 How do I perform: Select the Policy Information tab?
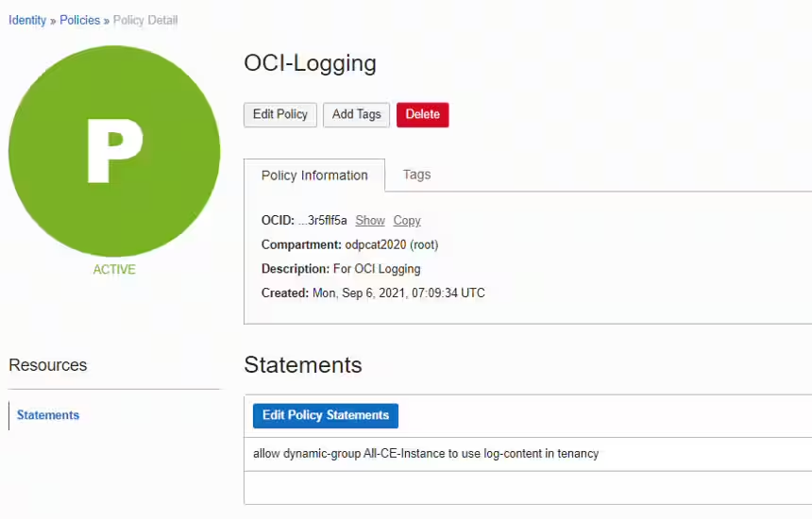tap(314, 176)
